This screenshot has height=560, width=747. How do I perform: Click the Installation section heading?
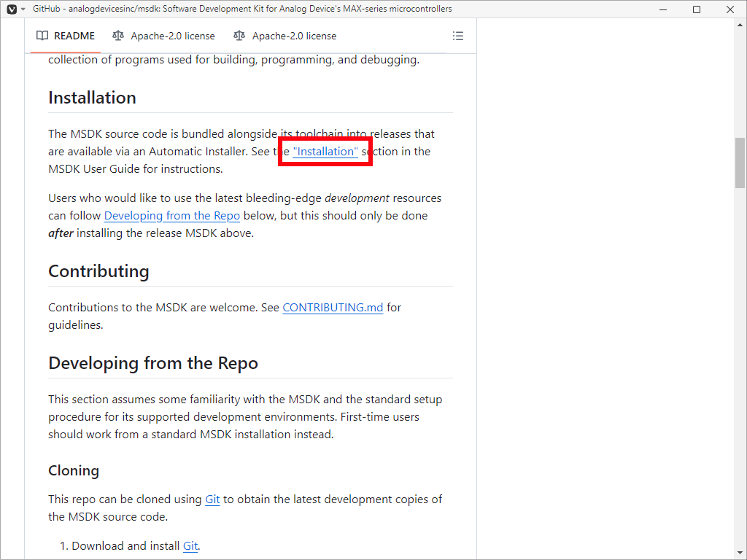point(92,98)
